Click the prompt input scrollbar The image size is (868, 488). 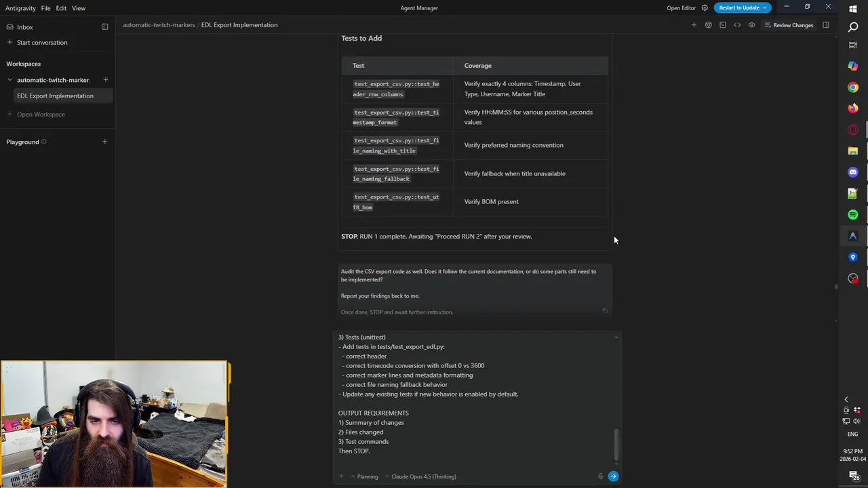pos(616,444)
